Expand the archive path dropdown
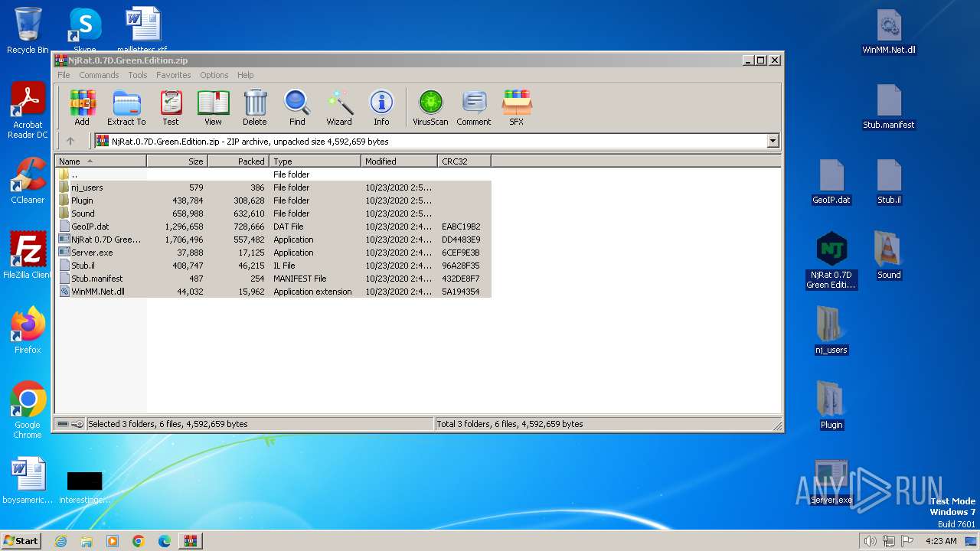The width and height of the screenshot is (980, 551). pyautogui.click(x=773, y=141)
